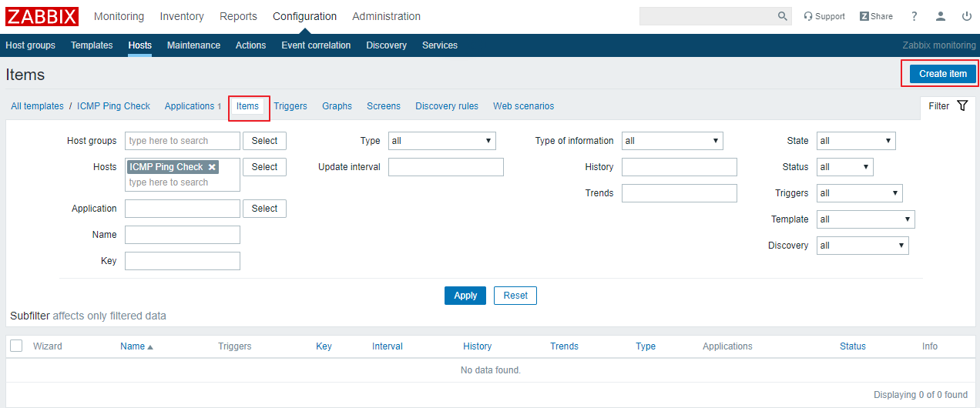This screenshot has width=980, height=408.
Task: Switch to the Screens tab
Action: pos(384,106)
